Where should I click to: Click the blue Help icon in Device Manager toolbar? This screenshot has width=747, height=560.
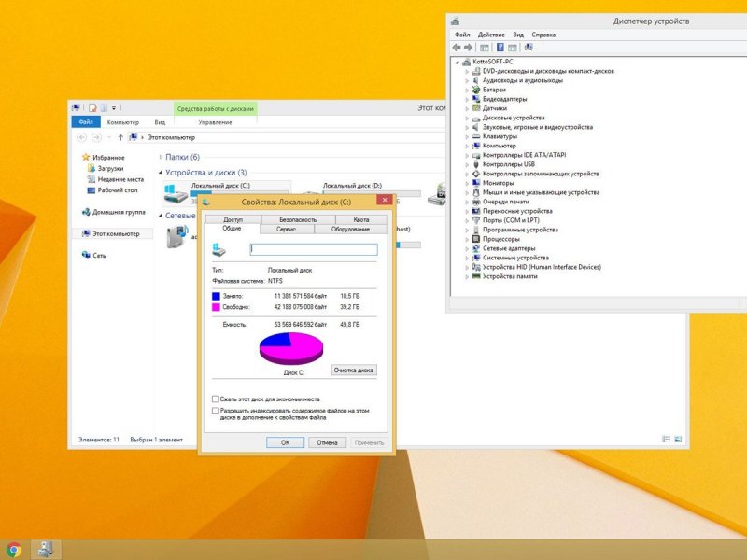tap(500, 48)
